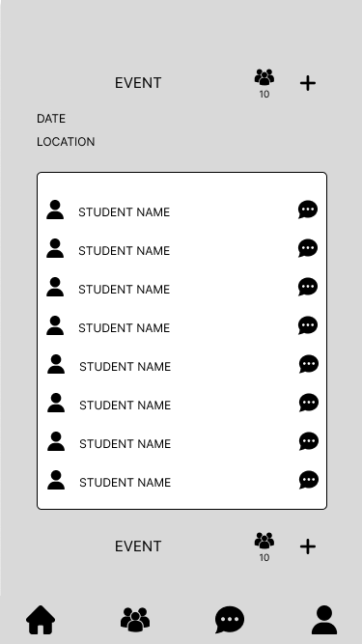Open the Groups tab in bottom navigation

point(135,620)
